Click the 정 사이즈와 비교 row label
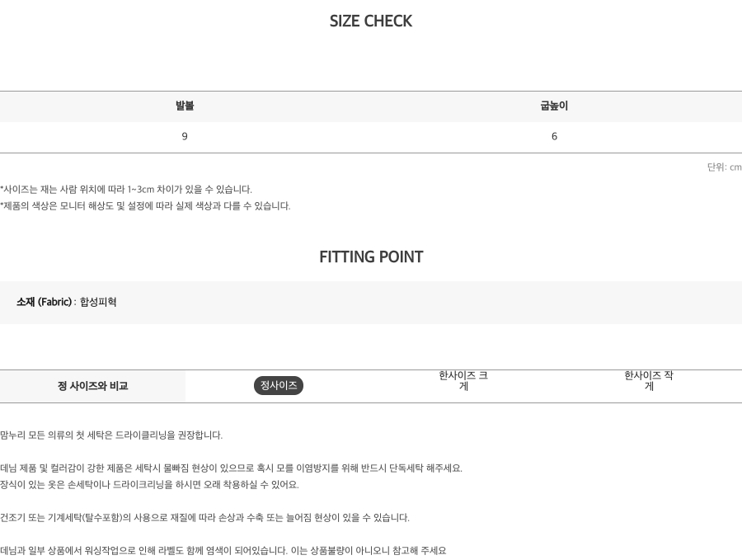Viewport: 742px width, 560px height. pyautogui.click(x=92, y=386)
